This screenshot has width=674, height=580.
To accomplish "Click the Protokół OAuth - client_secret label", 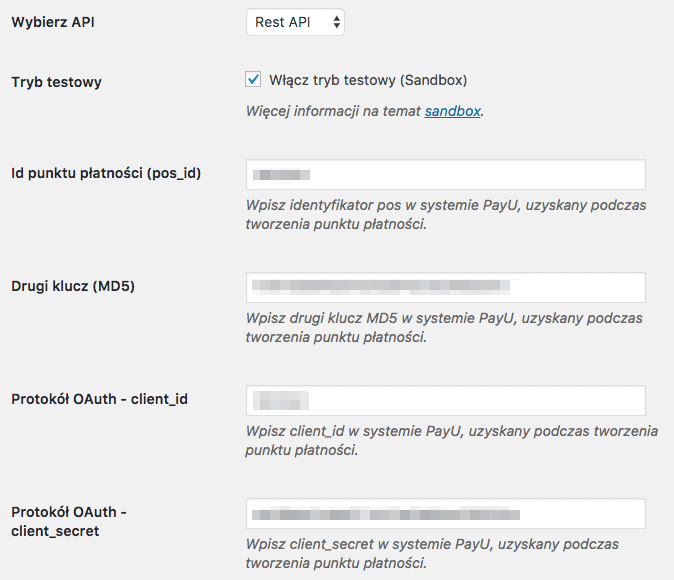I will 69,522.
